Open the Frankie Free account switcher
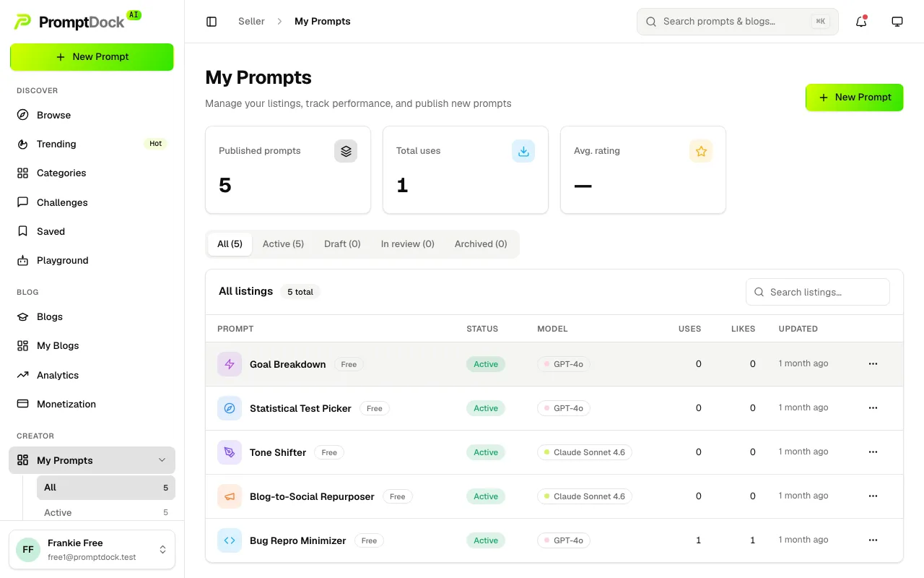This screenshot has height=578, width=924. (x=92, y=550)
